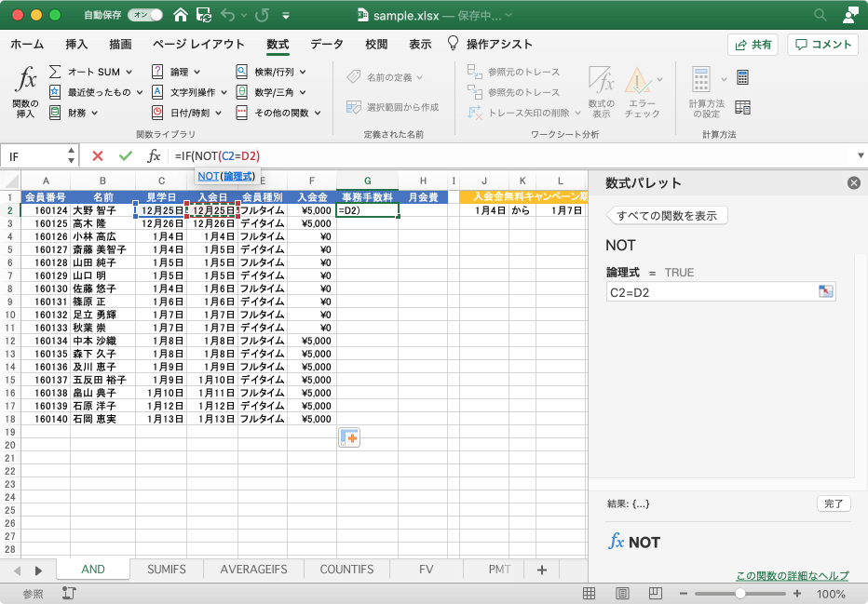Click 参照先のトレース icon
Screen dimensions: 868x604
point(474,92)
